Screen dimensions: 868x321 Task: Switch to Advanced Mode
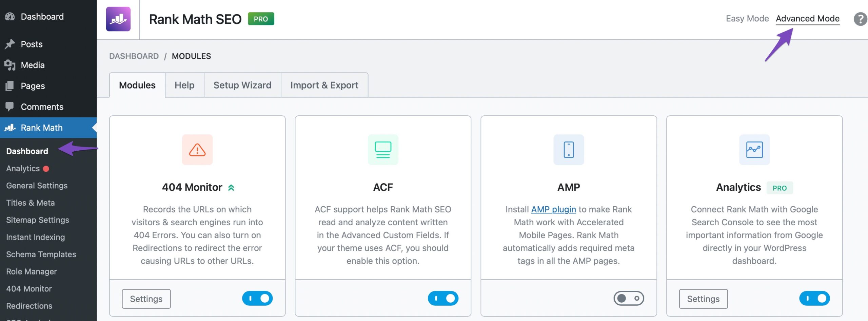click(x=808, y=19)
